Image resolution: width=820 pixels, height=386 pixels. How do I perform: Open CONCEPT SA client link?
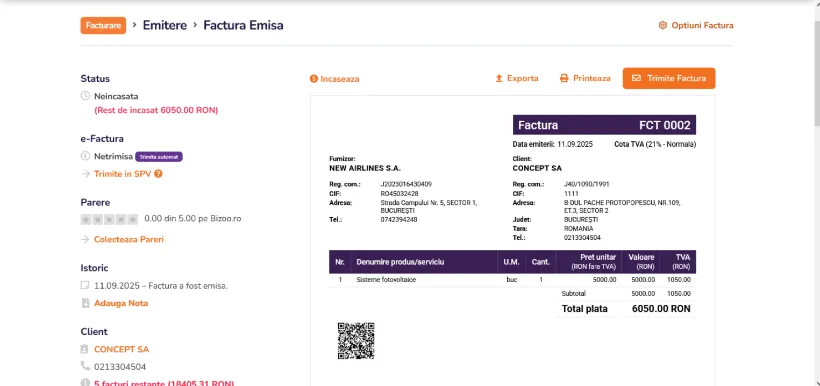121,349
